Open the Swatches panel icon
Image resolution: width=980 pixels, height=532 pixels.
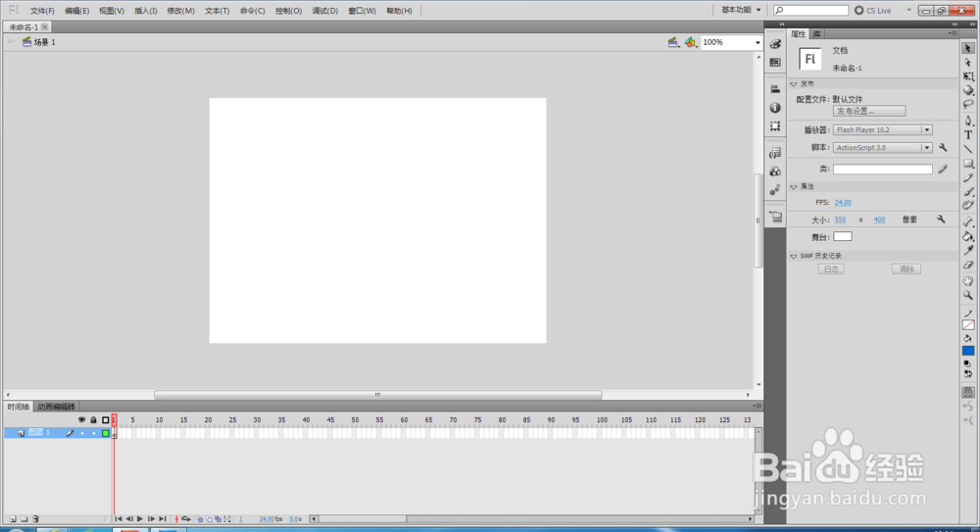point(775,63)
